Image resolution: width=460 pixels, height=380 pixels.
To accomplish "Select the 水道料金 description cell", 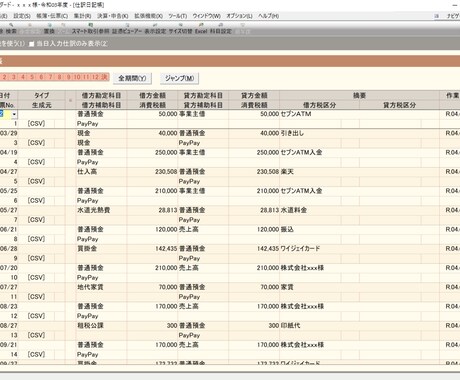I will tap(359, 210).
